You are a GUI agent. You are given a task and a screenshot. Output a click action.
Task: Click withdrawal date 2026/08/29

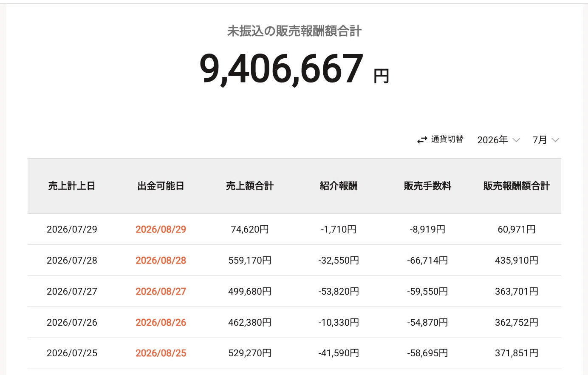coord(161,229)
